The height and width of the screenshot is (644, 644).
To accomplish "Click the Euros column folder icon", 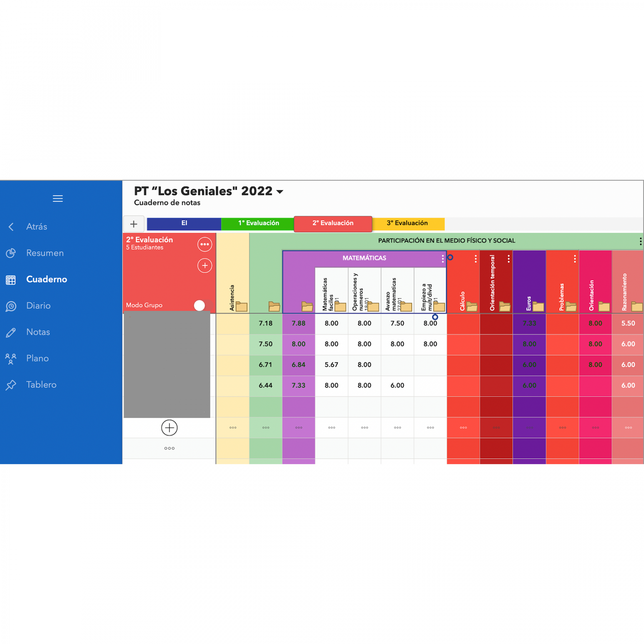I will coord(538,306).
